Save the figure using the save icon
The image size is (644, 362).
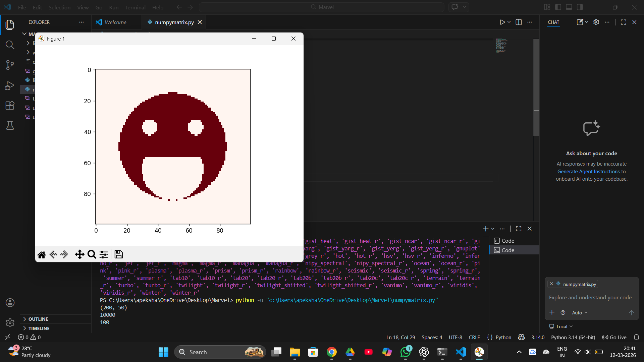tap(118, 254)
